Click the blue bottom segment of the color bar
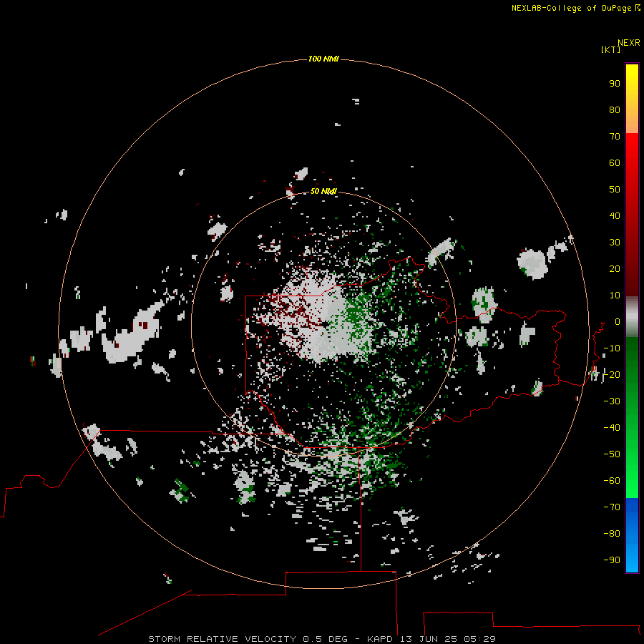The image size is (644, 644). coord(632,535)
